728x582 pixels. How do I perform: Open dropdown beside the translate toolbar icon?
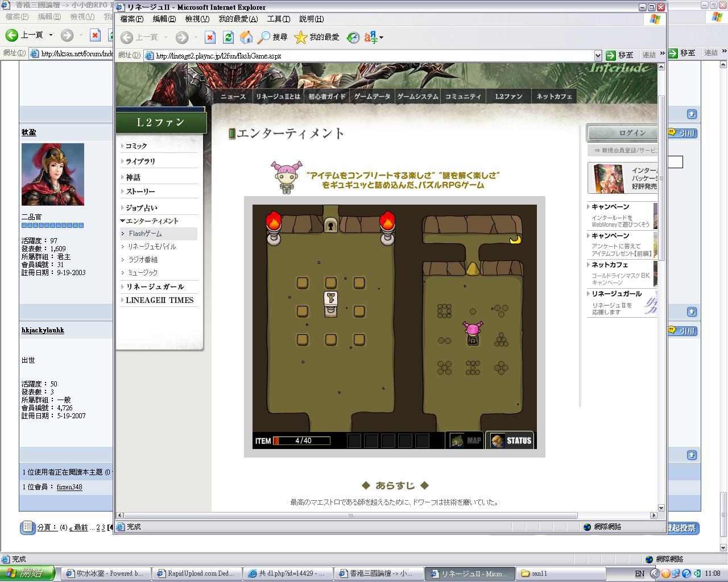tap(381, 38)
